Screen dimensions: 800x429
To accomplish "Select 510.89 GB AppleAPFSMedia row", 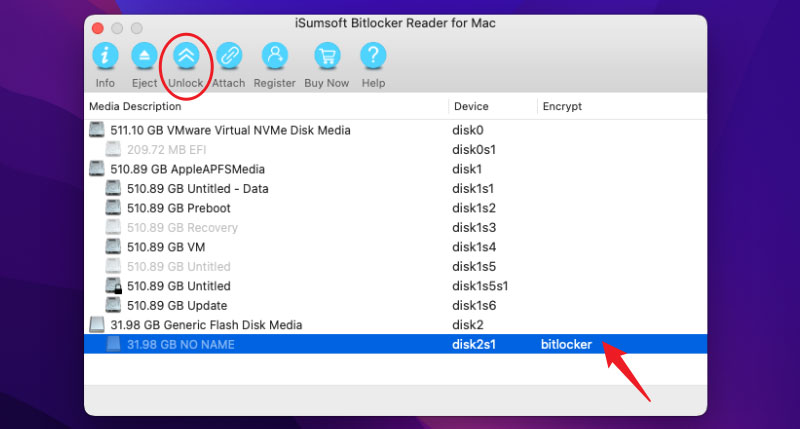I will click(x=395, y=169).
